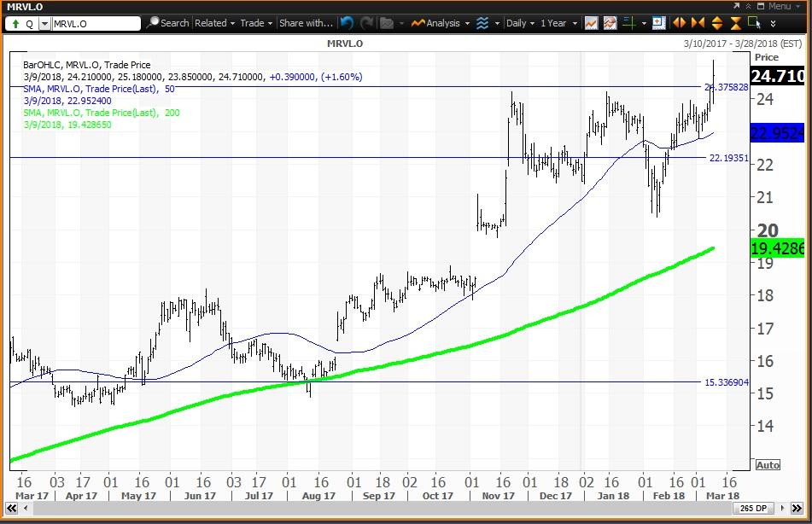Click the green 19.4286 SMA price tag
Screen dimensions: 812x524
[x=778, y=248]
